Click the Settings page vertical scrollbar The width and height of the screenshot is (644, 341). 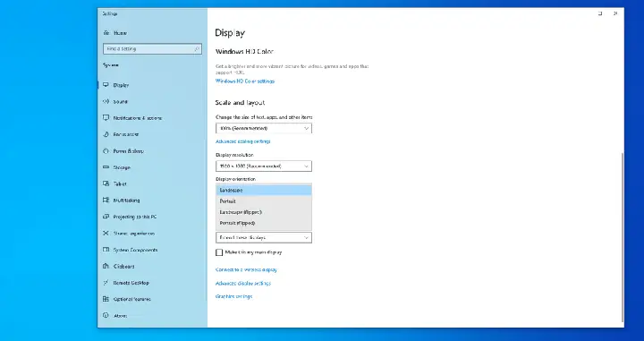click(x=623, y=236)
